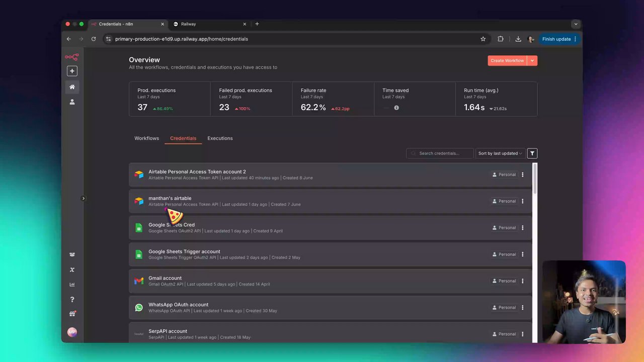Open the Personal user icon in the sidebar
This screenshot has height=362, width=644.
pos(72,102)
